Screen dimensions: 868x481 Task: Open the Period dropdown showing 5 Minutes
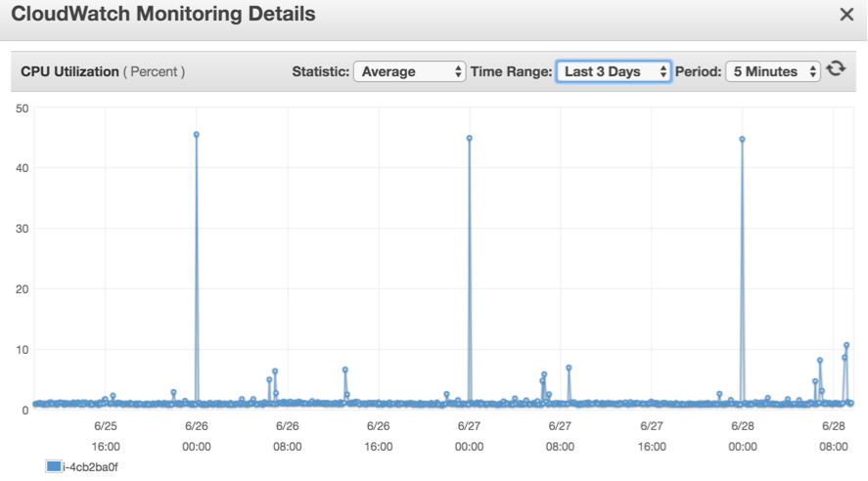click(x=772, y=71)
